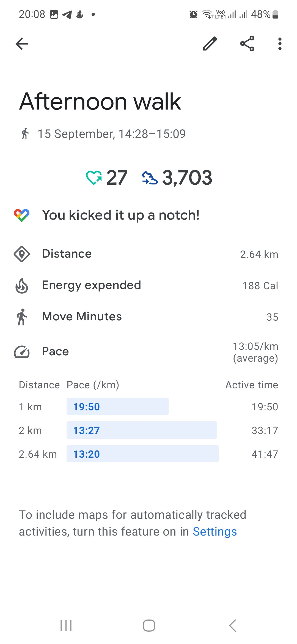Tap the share icon
The image size is (297, 644).
point(247,44)
